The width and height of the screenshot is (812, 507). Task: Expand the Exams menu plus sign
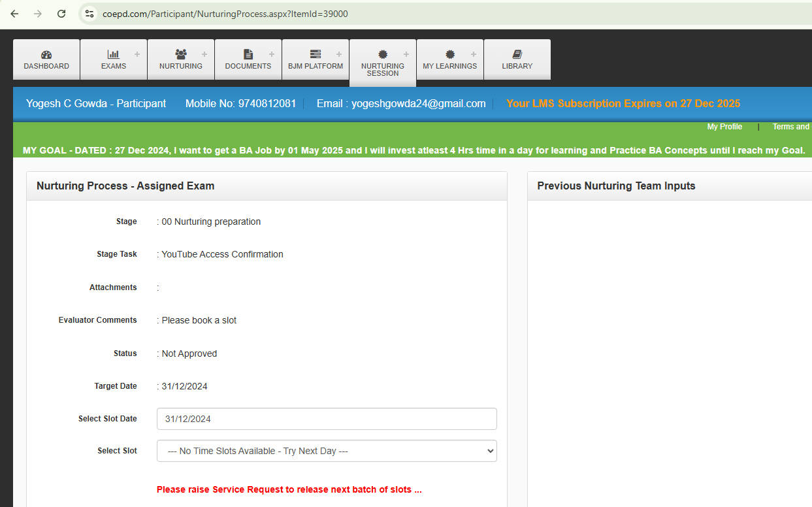tap(137, 54)
